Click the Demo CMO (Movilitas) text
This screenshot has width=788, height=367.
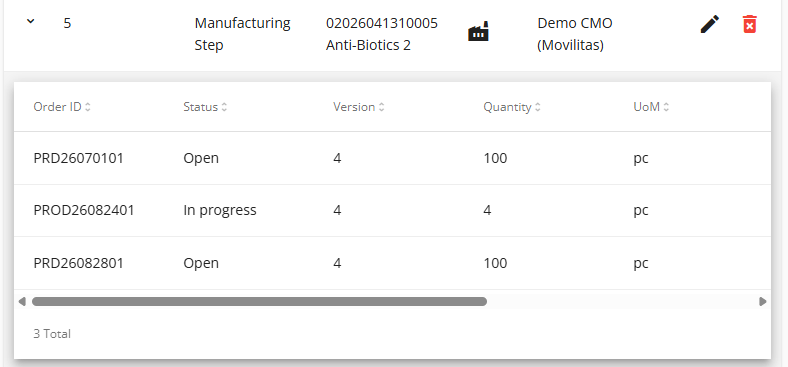pyautogui.click(x=575, y=34)
